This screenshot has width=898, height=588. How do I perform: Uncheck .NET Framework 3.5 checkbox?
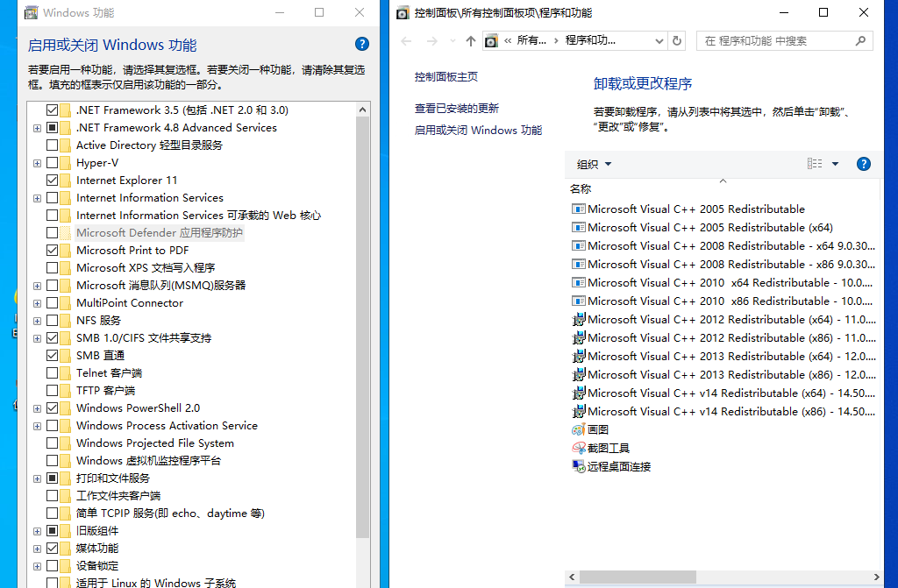click(x=52, y=110)
